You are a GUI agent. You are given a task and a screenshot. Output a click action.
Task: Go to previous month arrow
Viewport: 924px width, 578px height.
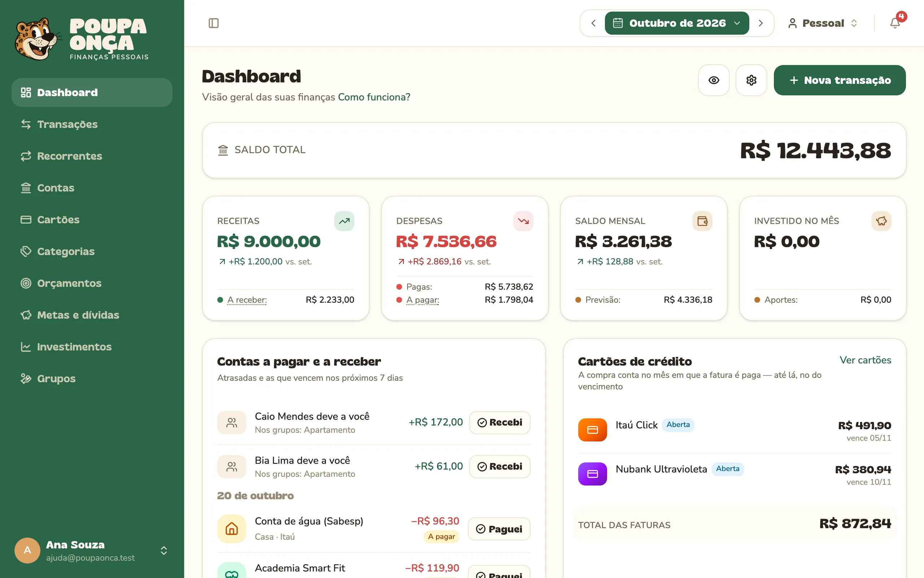pos(593,23)
